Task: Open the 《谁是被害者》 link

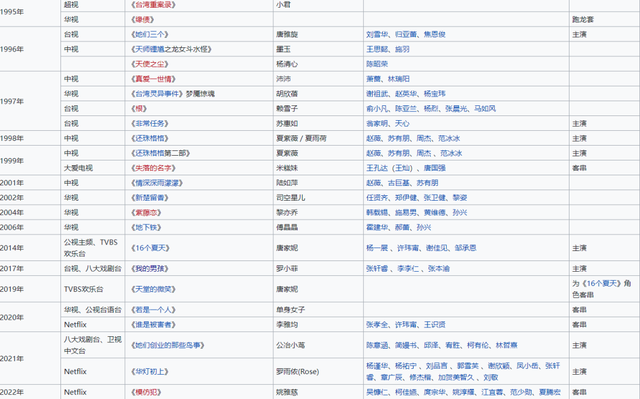Action: (x=153, y=325)
